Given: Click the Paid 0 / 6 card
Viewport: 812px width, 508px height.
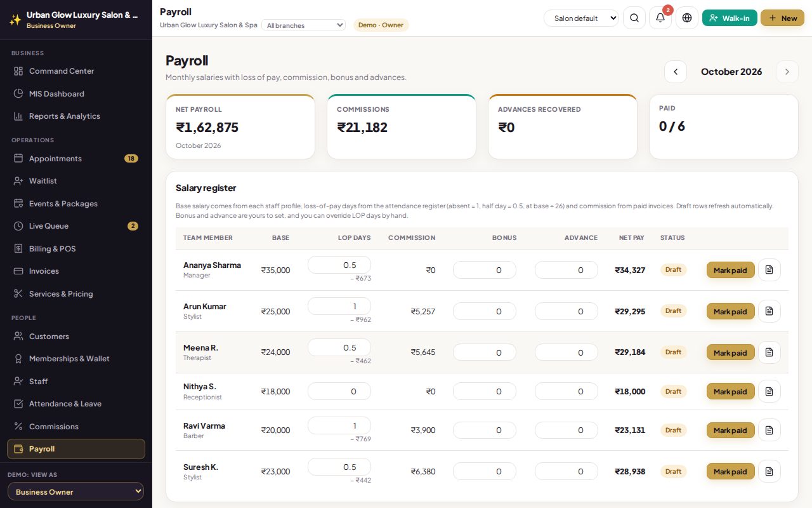Looking at the screenshot, I should coord(724,126).
